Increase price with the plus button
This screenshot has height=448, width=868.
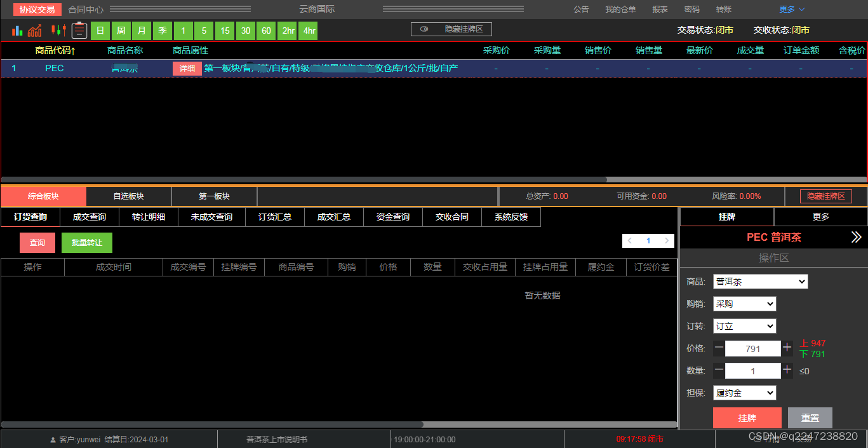coord(787,348)
